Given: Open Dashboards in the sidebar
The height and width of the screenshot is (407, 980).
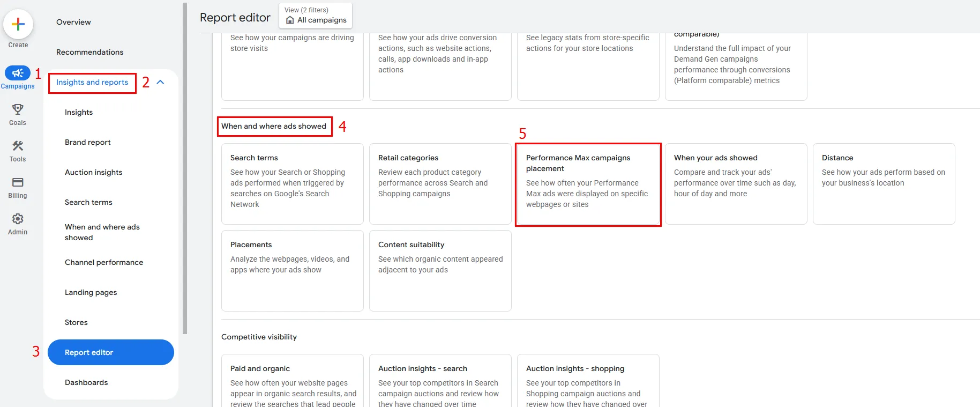Looking at the screenshot, I should [x=86, y=382].
